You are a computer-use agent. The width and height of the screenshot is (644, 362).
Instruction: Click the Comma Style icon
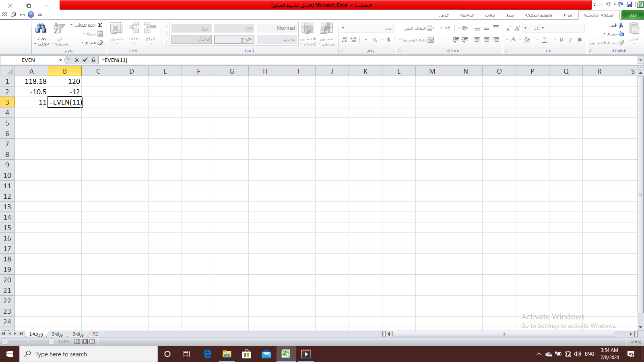365,40
